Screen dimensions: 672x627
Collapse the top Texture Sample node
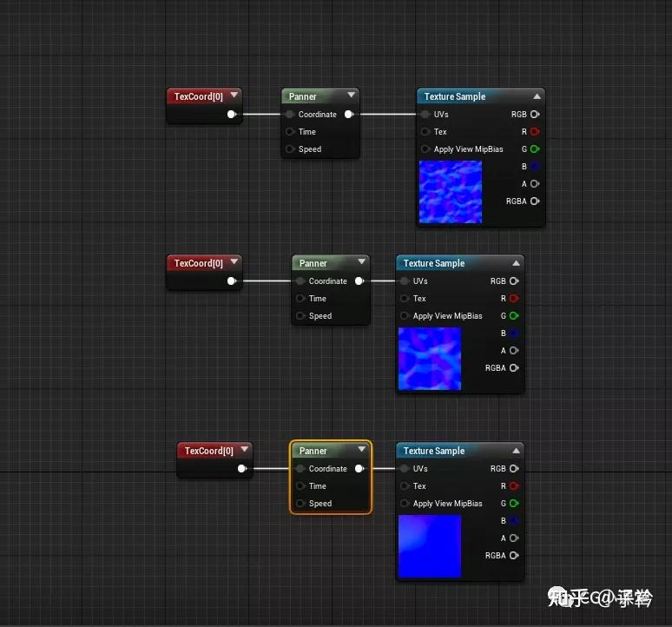pos(537,96)
